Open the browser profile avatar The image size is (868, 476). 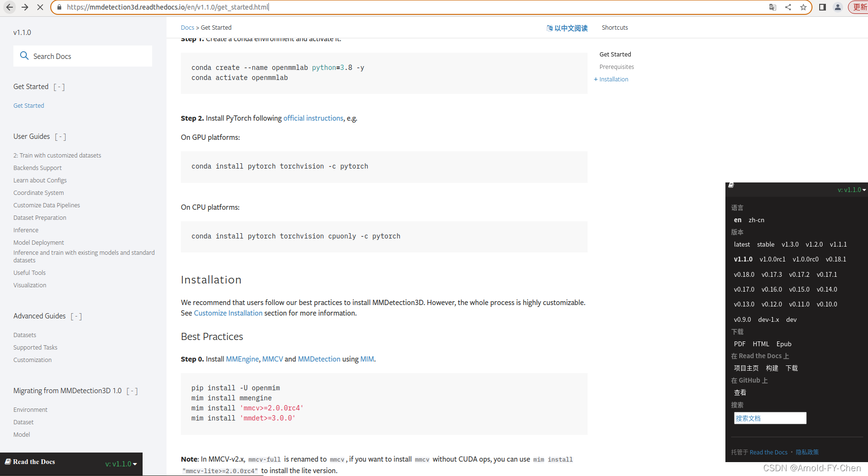click(838, 7)
